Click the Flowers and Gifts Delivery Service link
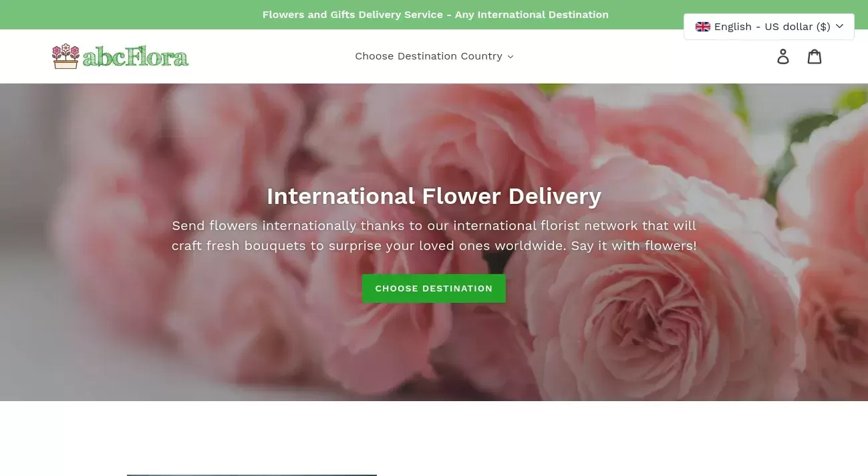 coord(436,14)
